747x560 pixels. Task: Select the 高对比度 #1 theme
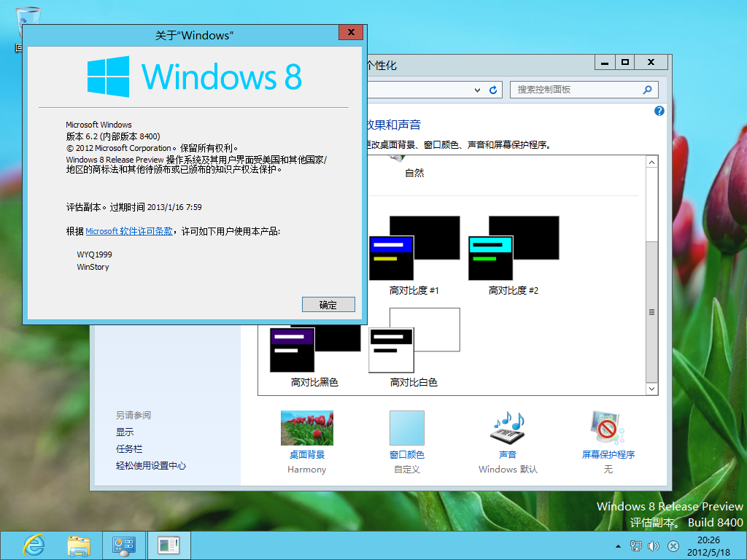(x=414, y=256)
